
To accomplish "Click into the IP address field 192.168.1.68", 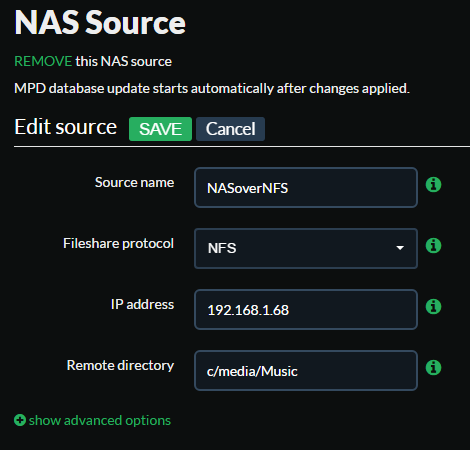I will (x=306, y=309).
